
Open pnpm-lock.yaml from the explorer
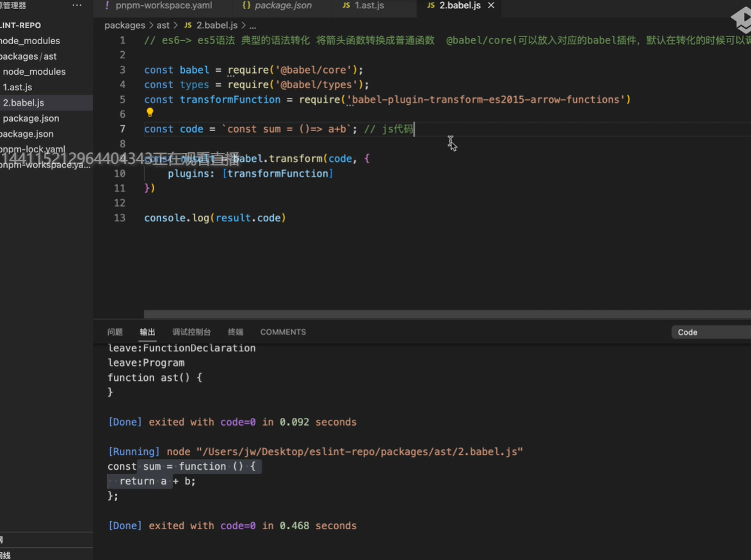tap(33, 149)
